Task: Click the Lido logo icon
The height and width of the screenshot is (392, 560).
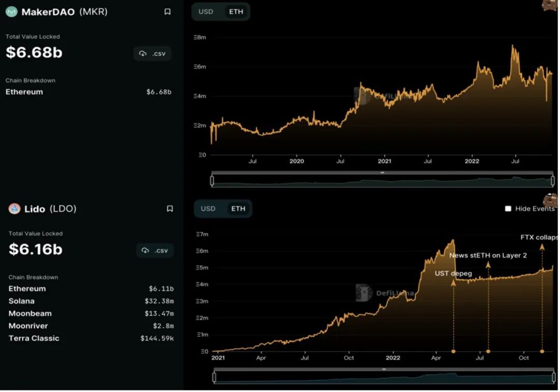Action: [15, 209]
